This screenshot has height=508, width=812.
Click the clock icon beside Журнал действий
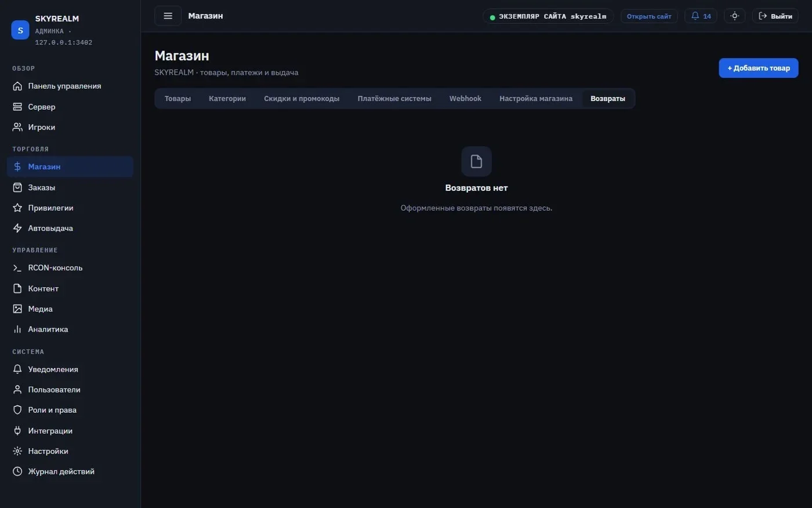[17, 471]
